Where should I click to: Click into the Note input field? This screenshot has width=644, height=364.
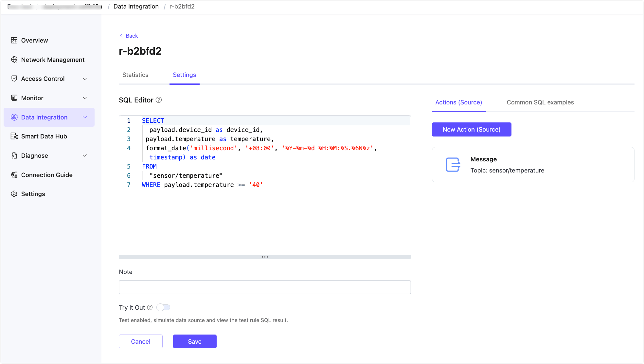pos(265,287)
